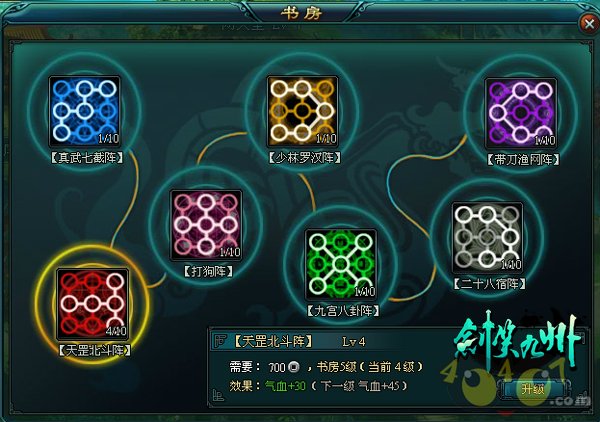Select the blue 真武七截阵 formation icon
The width and height of the screenshot is (600, 422).
point(85,111)
